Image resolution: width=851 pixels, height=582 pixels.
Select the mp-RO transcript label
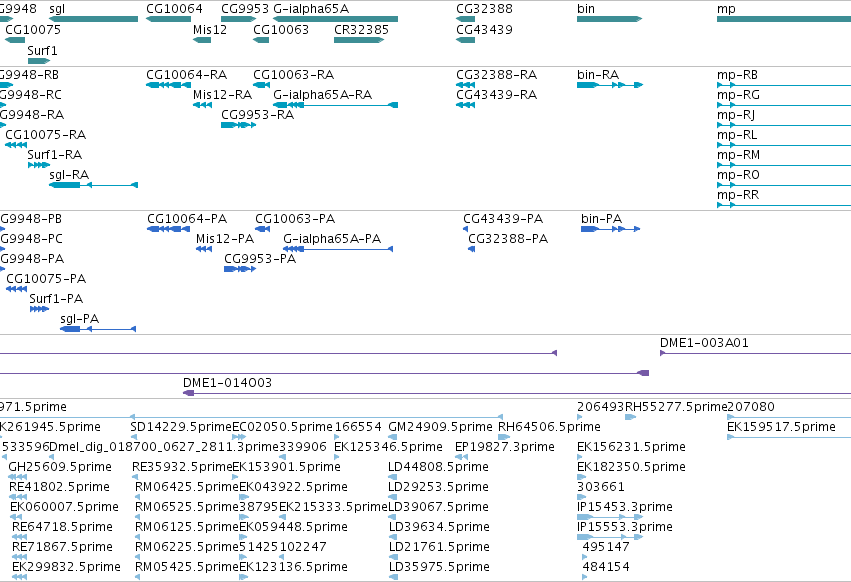738,175
